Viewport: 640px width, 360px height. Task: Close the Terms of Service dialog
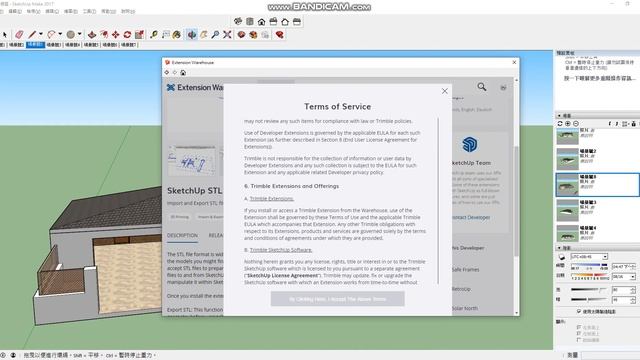point(445,91)
